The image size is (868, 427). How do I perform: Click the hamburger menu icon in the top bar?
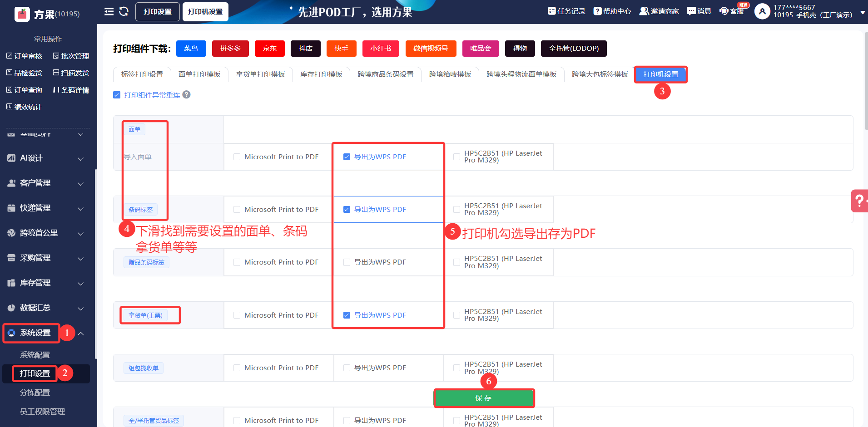(109, 11)
